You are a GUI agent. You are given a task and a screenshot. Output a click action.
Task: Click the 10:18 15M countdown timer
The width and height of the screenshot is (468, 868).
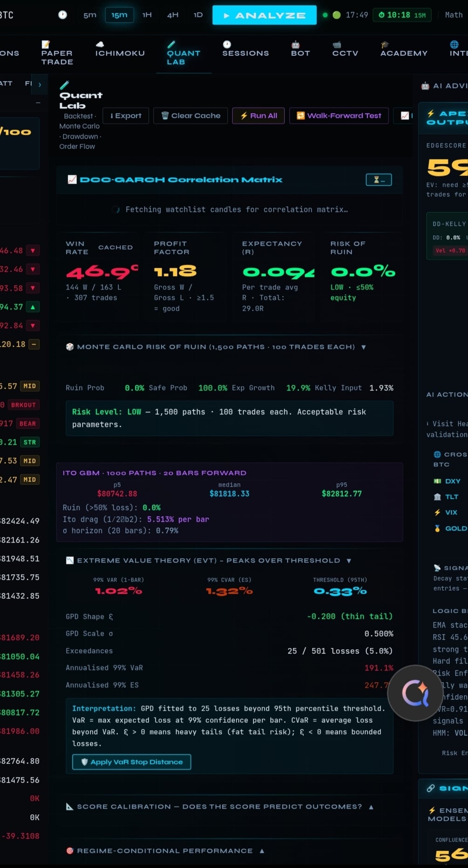tap(402, 15)
